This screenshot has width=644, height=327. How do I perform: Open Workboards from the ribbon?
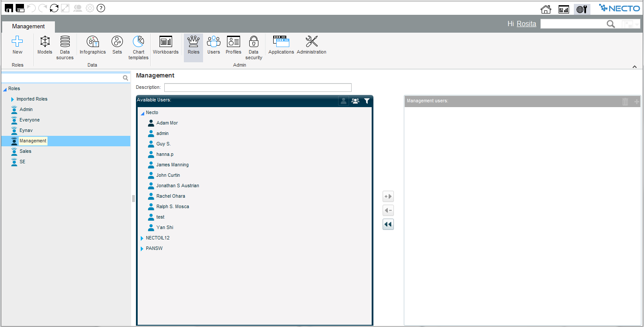pos(166,45)
